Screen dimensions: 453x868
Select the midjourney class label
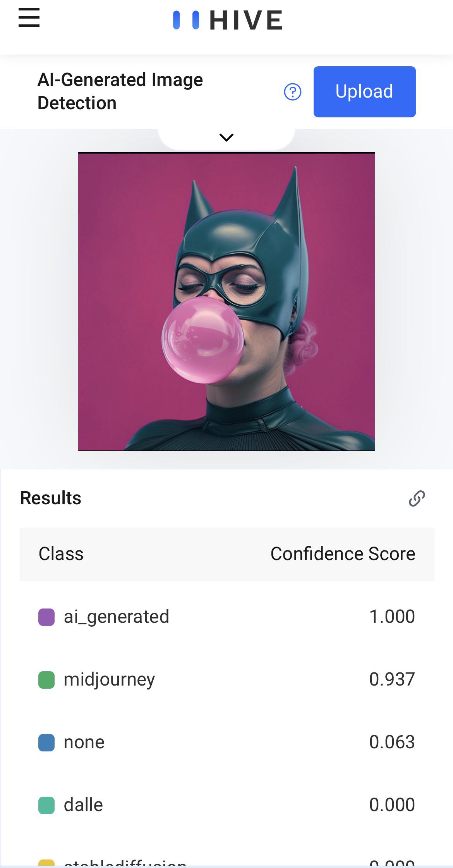point(109,680)
